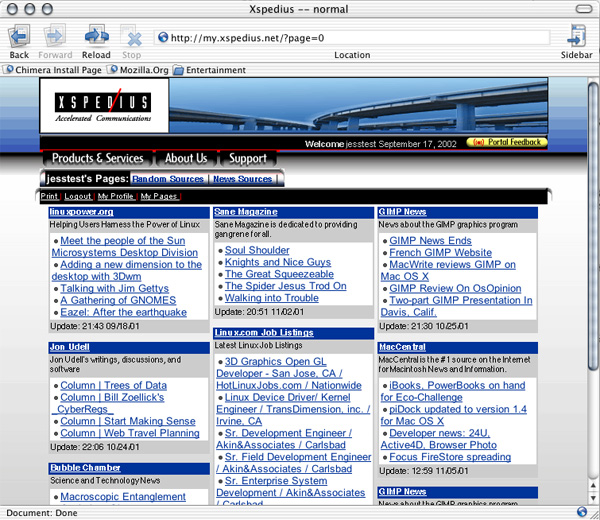Screen dimensions: 600x520
Task: Follow the Logout link
Action: tap(78, 196)
